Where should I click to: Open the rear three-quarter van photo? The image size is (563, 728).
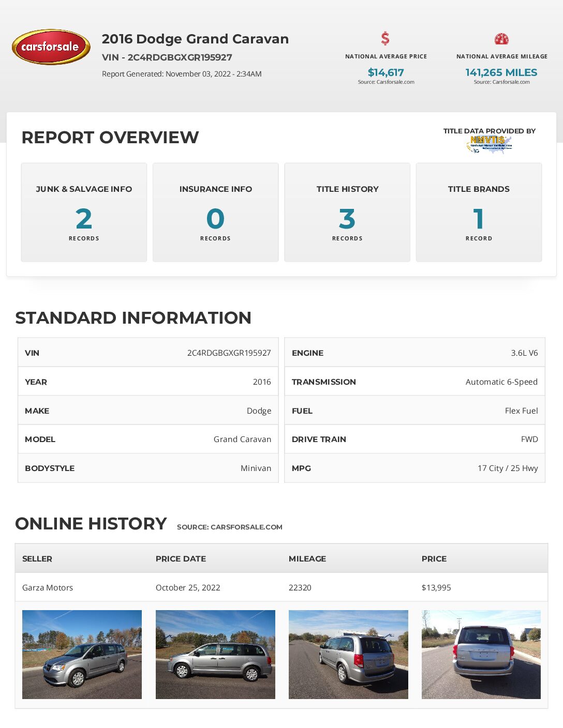348,655
